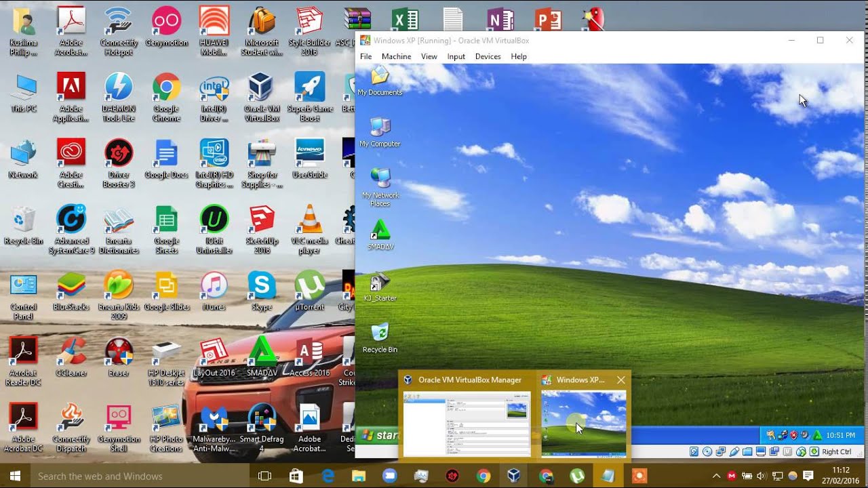Open Driver Booster 3 desktop shortcut
This screenshot has width=868, height=488.
(119, 163)
